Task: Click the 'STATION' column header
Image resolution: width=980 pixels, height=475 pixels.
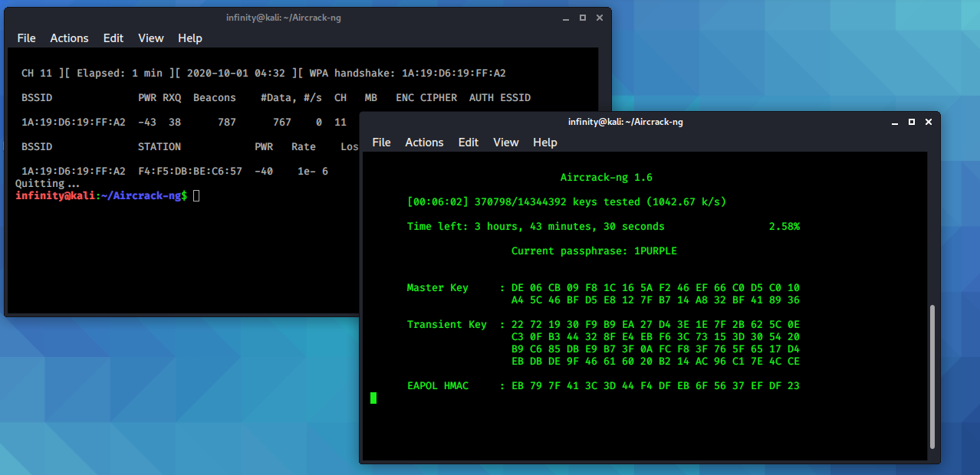Action: click(x=159, y=147)
